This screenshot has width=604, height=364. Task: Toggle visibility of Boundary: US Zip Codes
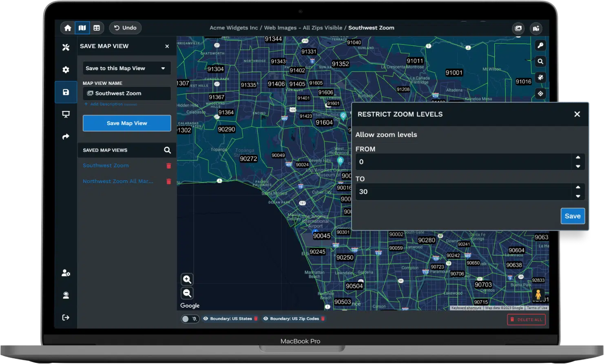pos(266,318)
